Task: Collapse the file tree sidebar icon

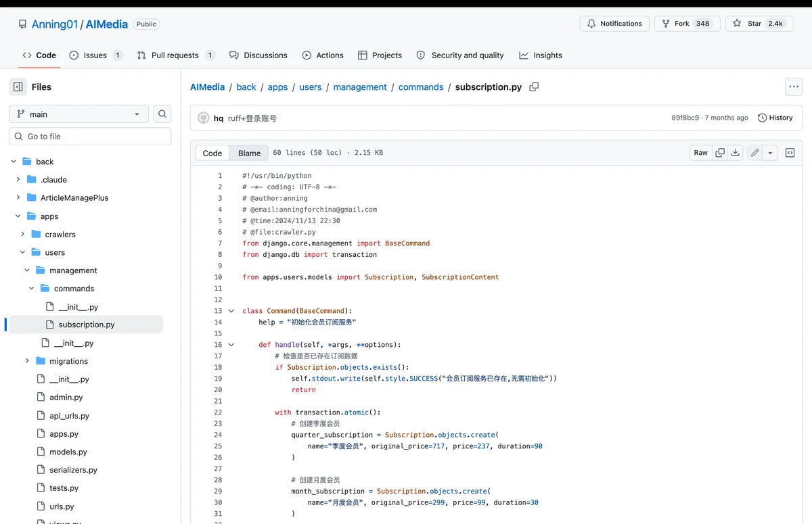Action: 18,87
